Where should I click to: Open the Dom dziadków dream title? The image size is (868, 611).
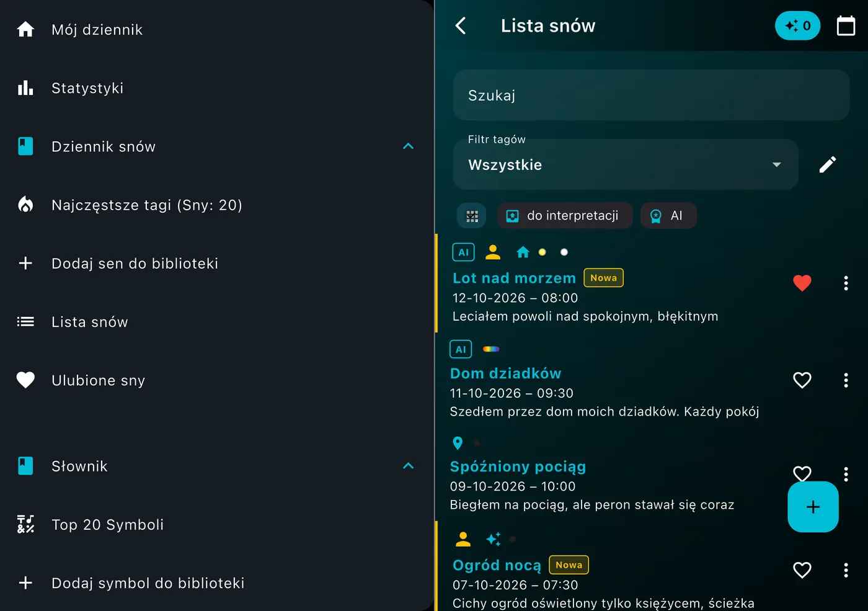click(505, 373)
